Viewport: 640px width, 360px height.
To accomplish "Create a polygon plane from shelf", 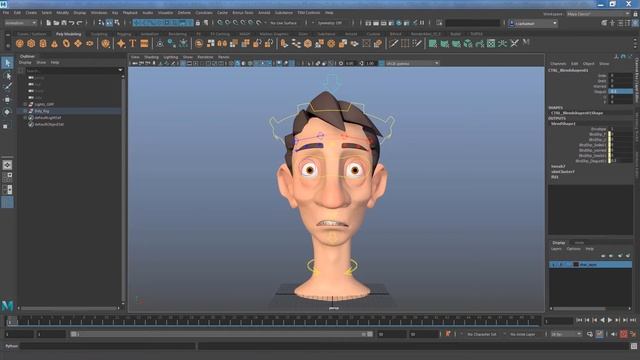I will tap(78, 43).
